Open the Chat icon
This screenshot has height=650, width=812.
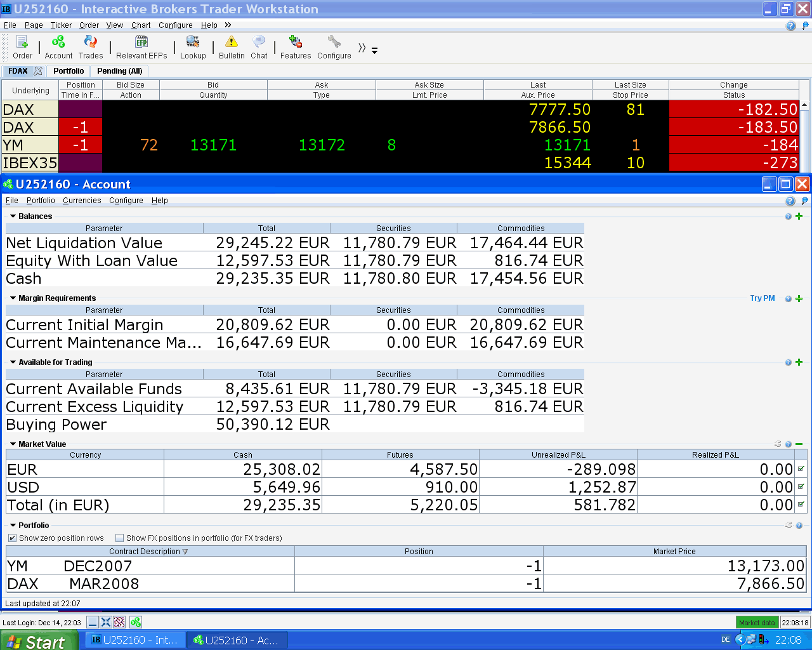point(259,43)
